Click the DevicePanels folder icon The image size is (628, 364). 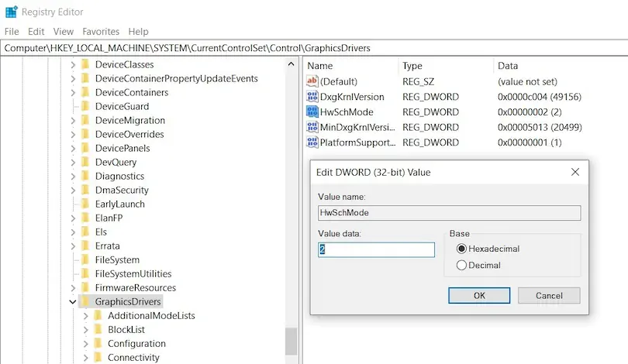(85, 148)
